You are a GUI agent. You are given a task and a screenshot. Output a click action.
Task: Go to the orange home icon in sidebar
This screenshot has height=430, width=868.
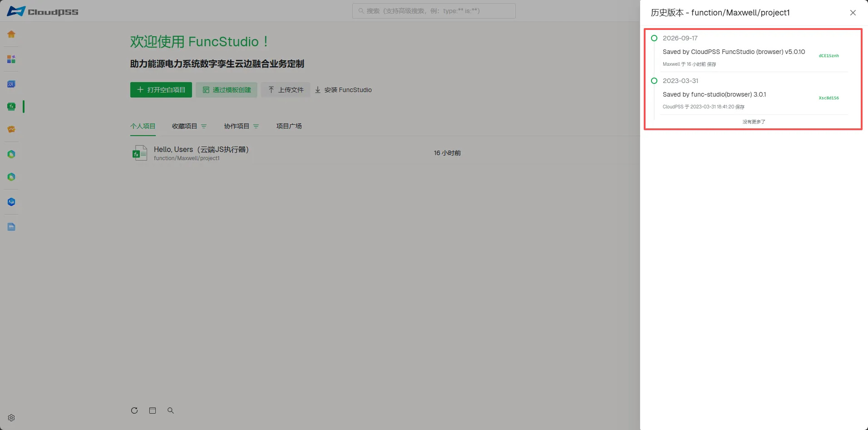(11, 34)
